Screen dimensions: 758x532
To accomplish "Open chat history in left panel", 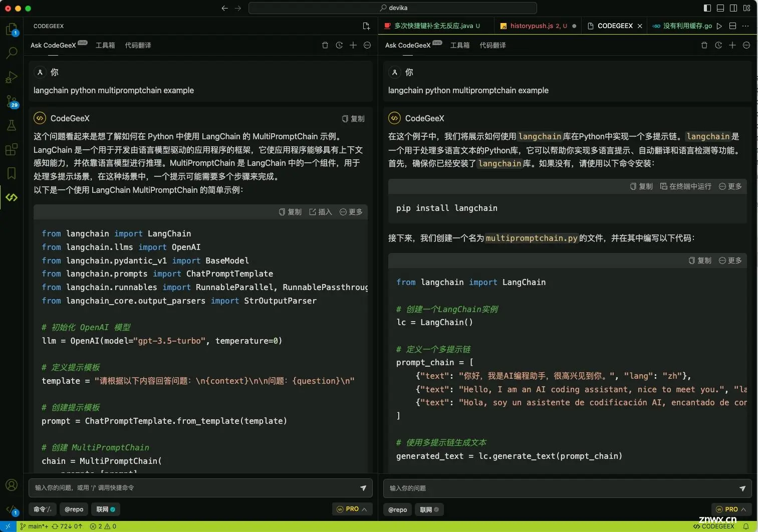I will point(339,45).
